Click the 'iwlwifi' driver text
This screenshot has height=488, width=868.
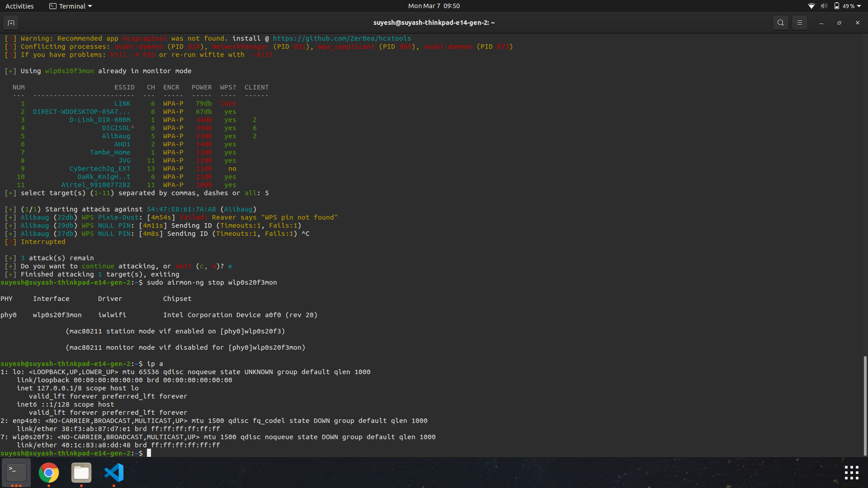112,315
